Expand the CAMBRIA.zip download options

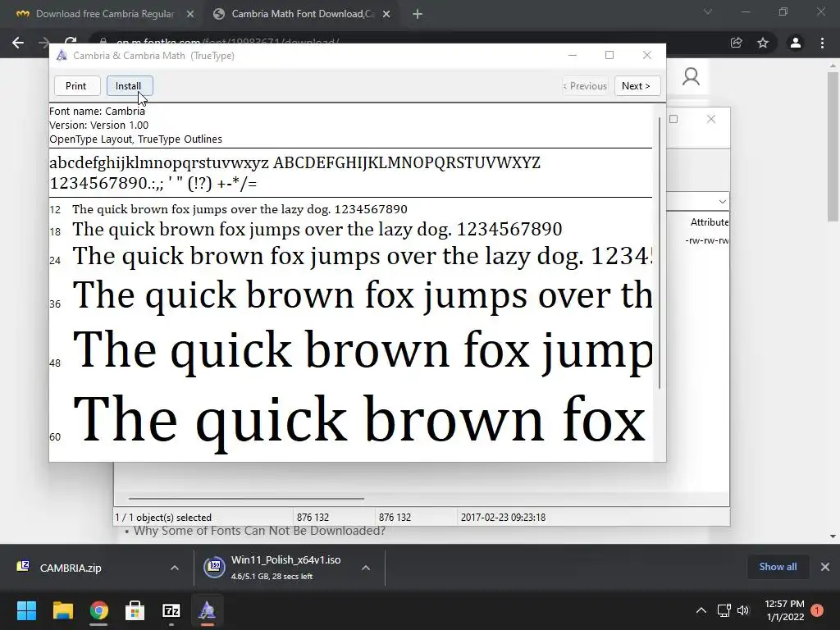click(x=175, y=568)
